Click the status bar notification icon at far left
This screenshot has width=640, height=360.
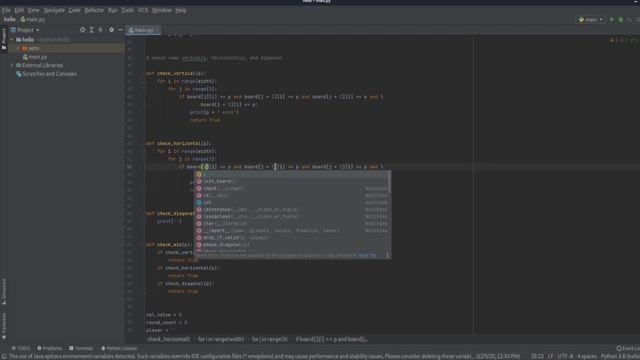coord(4,356)
